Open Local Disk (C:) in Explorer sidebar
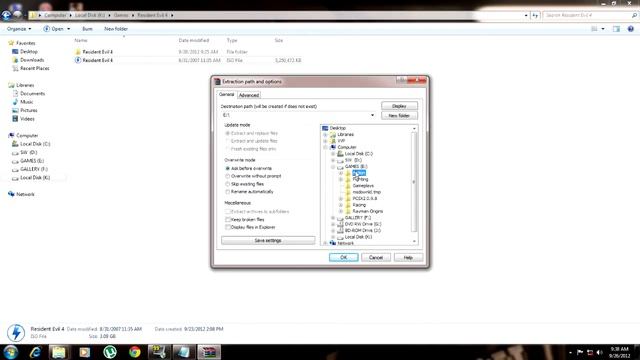Image resolution: width=640 pixels, height=360 pixels. pyautogui.click(x=35, y=144)
